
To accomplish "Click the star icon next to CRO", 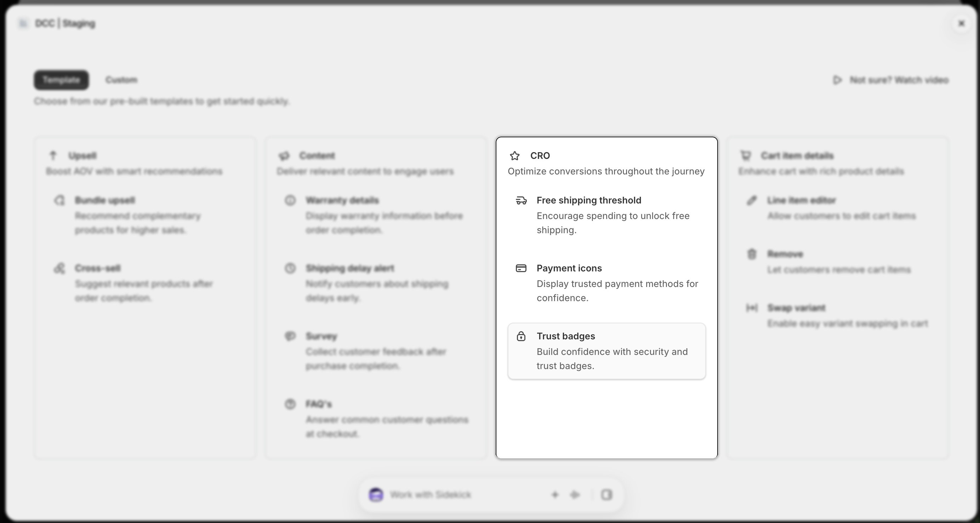I will click(x=515, y=156).
